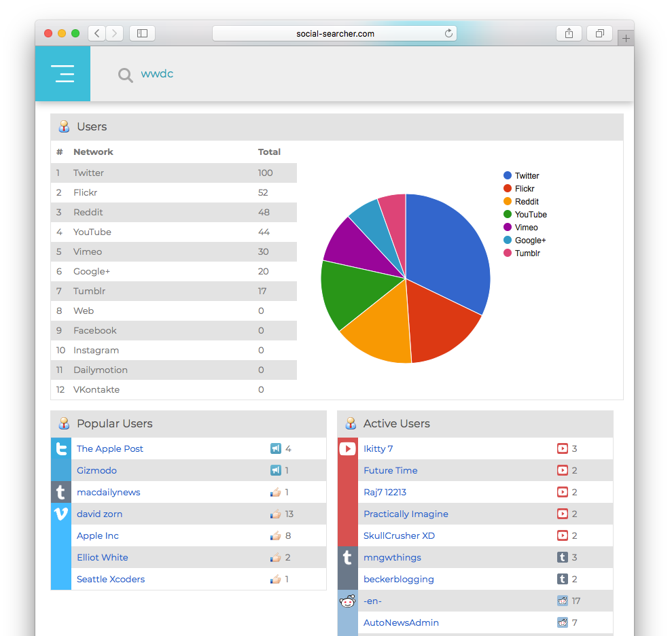The image size is (672, 636).
Task: Click the Tumblr icon beside mngwthings
Action: [348, 557]
